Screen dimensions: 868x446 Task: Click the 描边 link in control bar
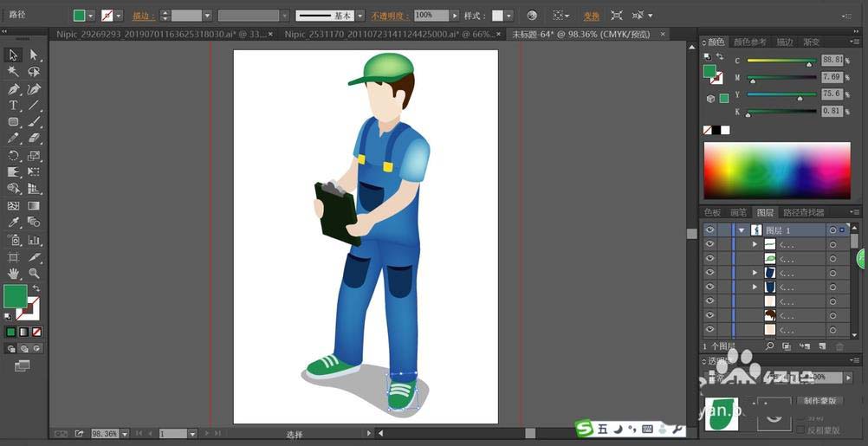(x=143, y=16)
